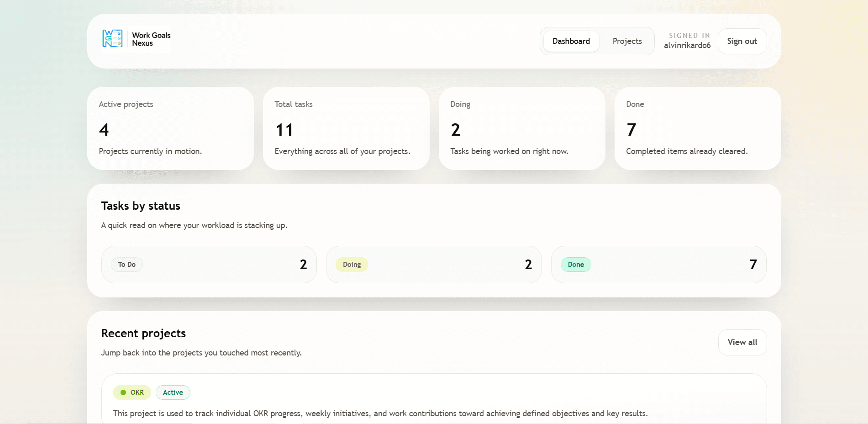868x424 pixels.
Task: Sign out of the account
Action: click(x=742, y=41)
